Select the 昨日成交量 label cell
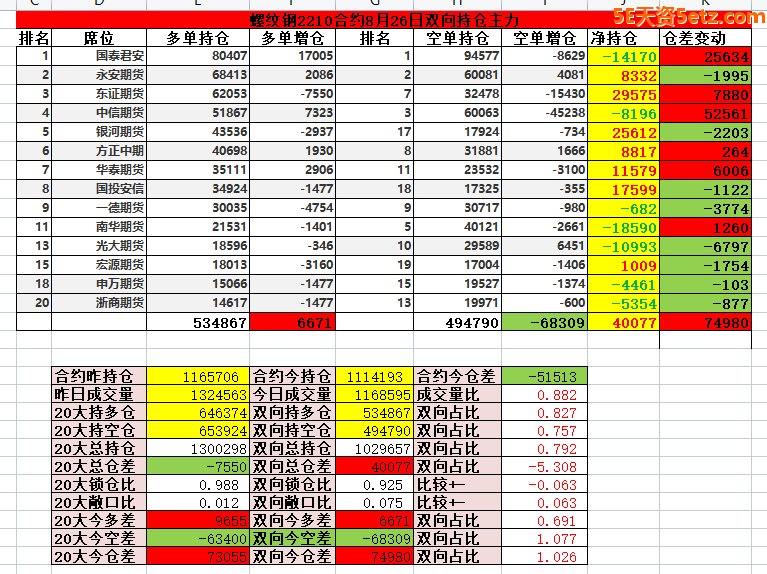The image size is (767, 574). (99, 394)
